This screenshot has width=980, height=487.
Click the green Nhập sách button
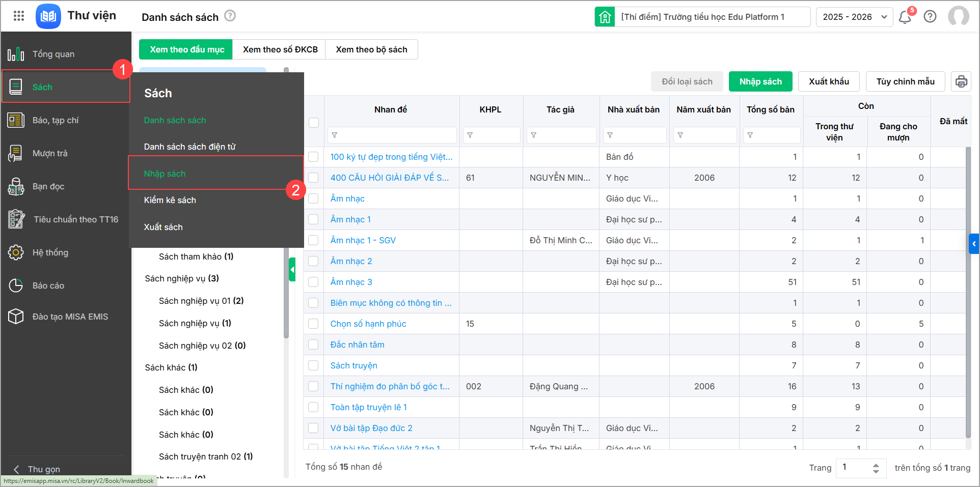click(760, 81)
